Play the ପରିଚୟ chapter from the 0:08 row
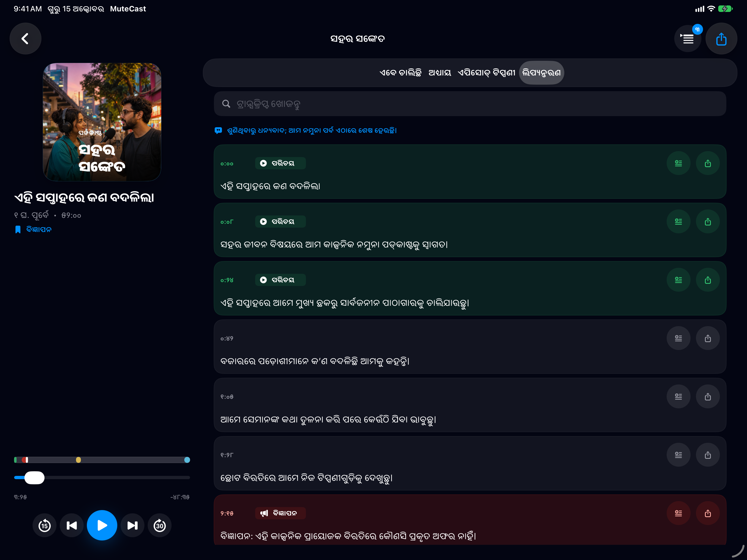 coord(280,222)
